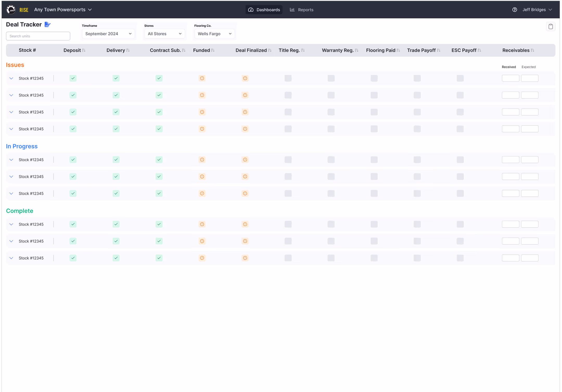Click Deal Finalized warning icon in last Issues row
This screenshot has width=562, height=392.
pyautogui.click(x=245, y=129)
